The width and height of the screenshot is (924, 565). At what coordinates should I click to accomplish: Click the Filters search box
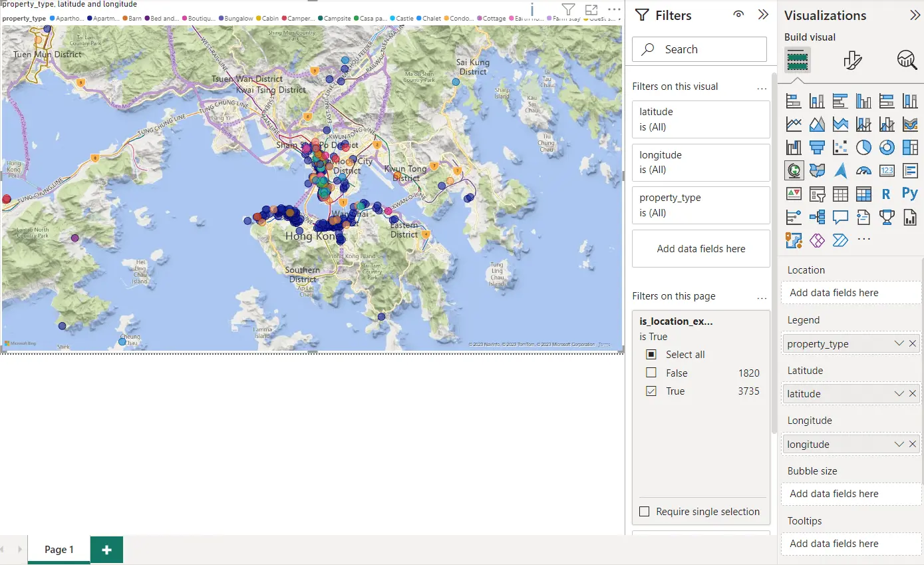[x=700, y=49]
